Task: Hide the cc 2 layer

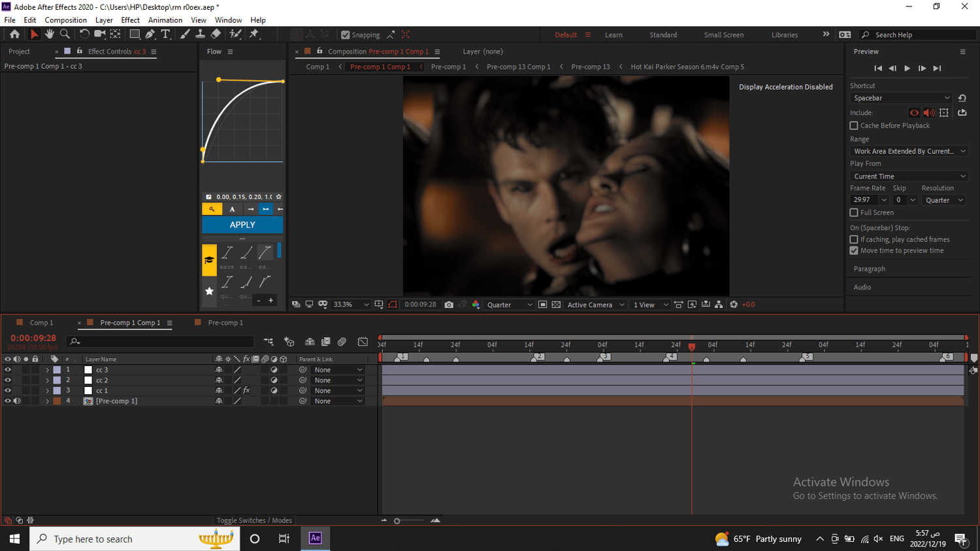Action: click(x=8, y=380)
